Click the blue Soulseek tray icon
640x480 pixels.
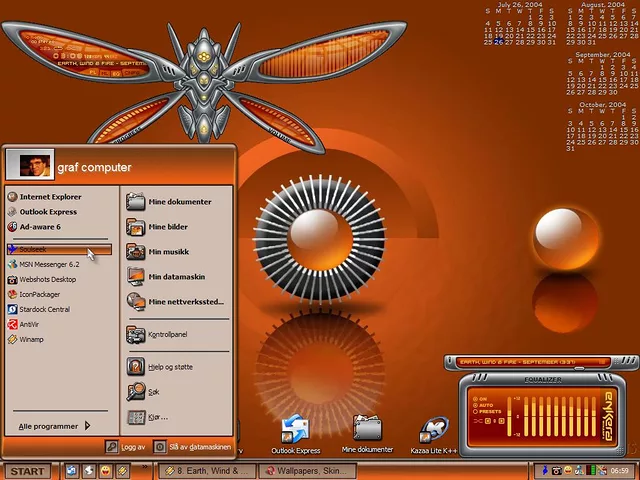click(x=544, y=471)
